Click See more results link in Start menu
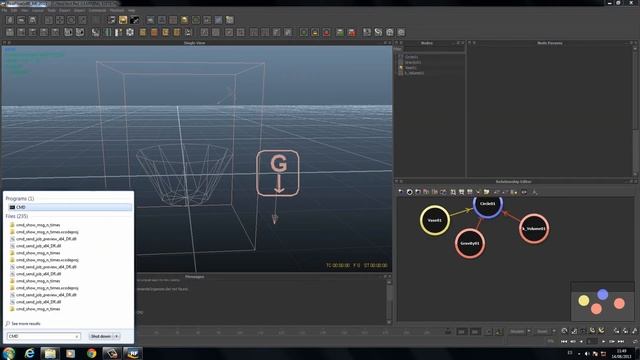Screen dimensions: 640x360 click(x=25, y=324)
